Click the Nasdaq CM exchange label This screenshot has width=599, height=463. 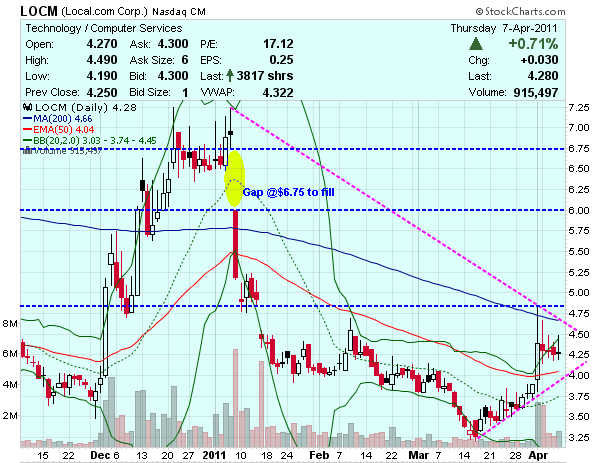(x=179, y=12)
